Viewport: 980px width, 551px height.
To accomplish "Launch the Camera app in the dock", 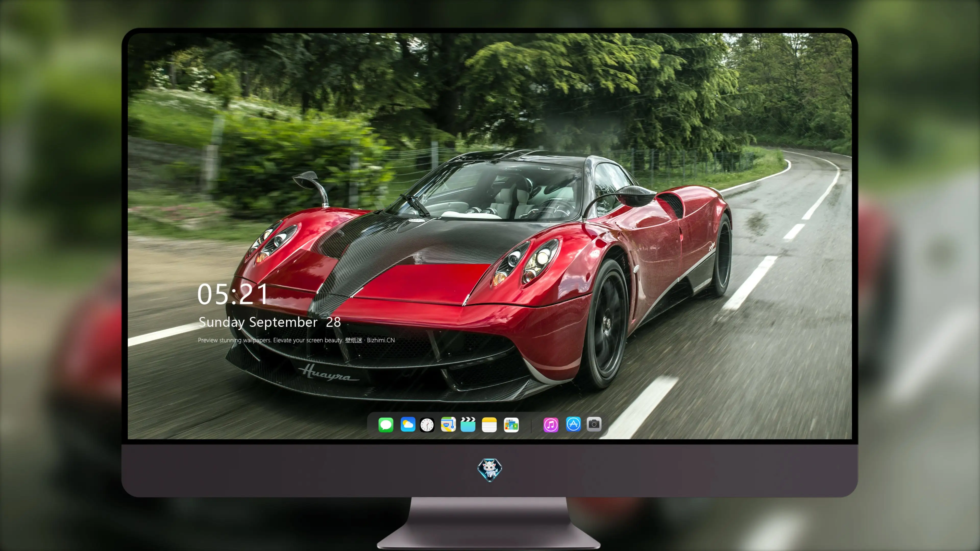I will [x=594, y=424].
